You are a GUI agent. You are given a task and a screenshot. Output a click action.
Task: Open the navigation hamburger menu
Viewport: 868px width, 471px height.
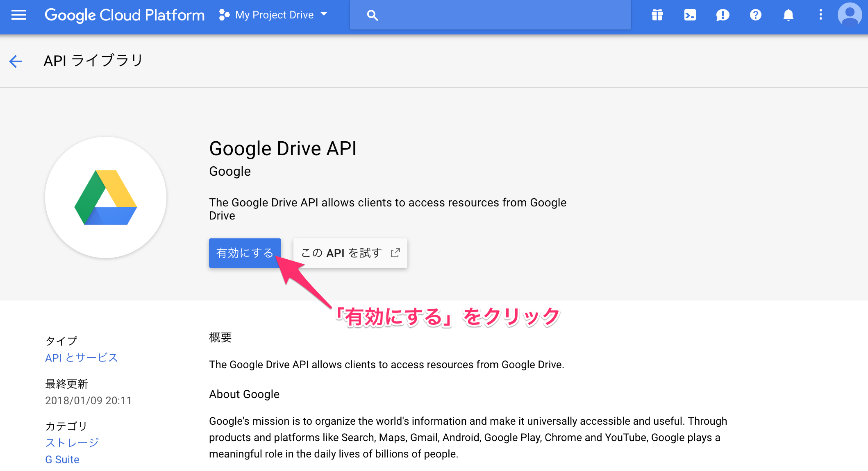pos(18,15)
